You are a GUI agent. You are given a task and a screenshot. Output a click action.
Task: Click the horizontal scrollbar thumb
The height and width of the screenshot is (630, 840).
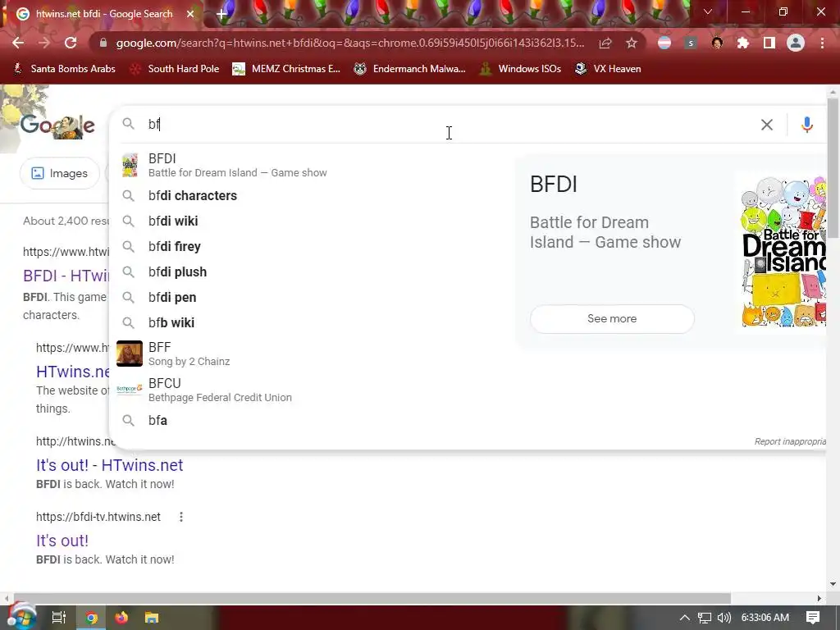[x=372, y=598]
